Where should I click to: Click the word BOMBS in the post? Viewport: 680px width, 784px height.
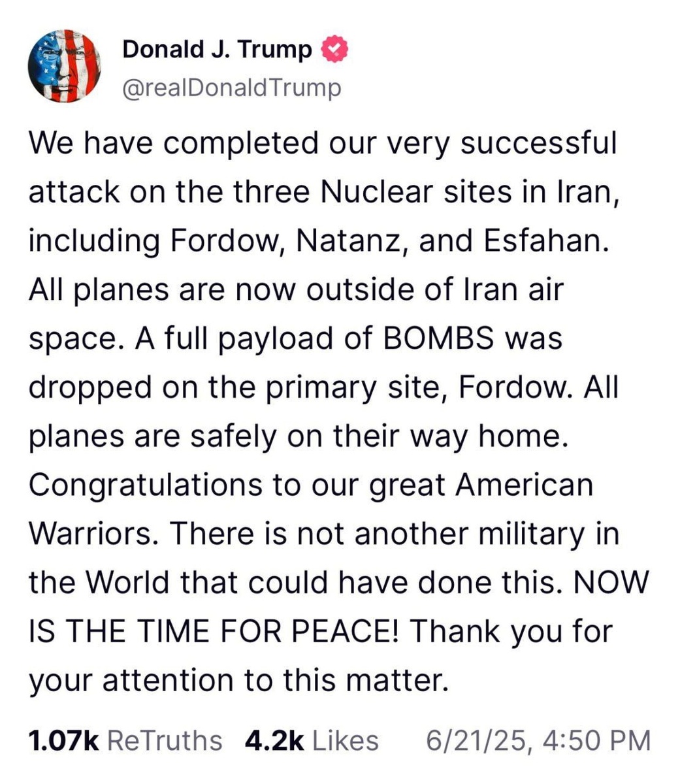(x=433, y=338)
